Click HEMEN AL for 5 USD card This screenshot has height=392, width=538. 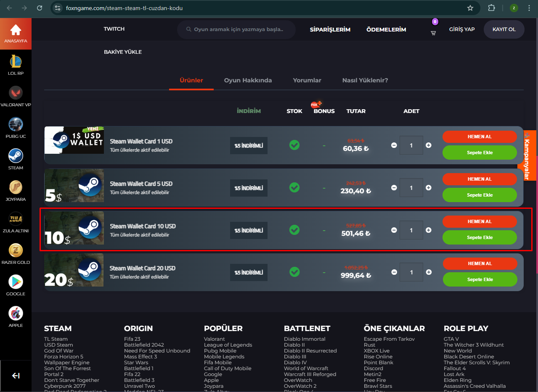[480, 179]
